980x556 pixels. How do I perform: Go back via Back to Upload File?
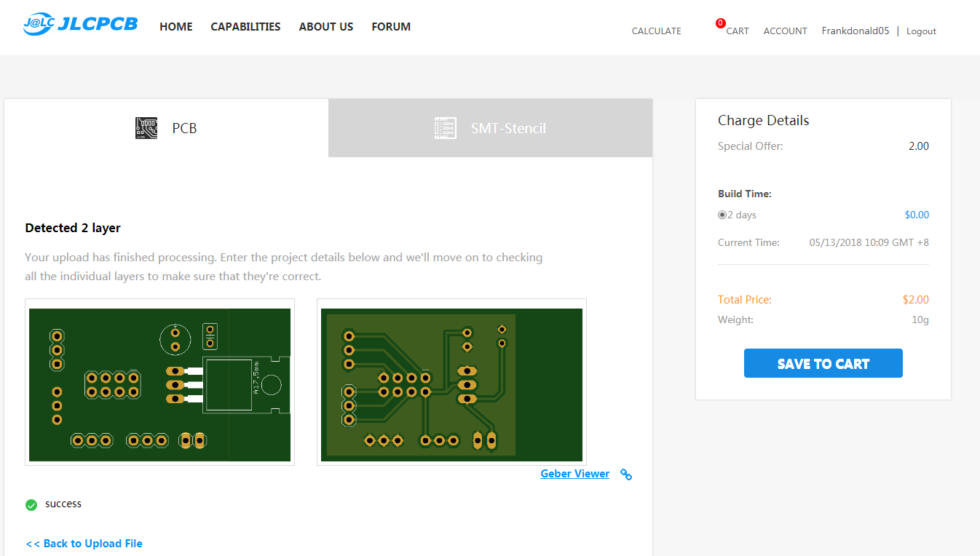pos(84,544)
